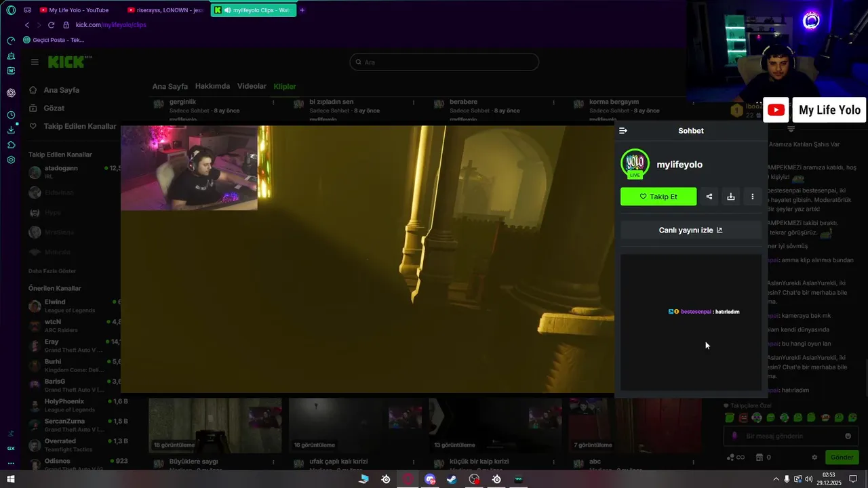The width and height of the screenshot is (868, 488).
Task: Open Ana Sayfa in Kick left sidebar
Action: point(54,90)
